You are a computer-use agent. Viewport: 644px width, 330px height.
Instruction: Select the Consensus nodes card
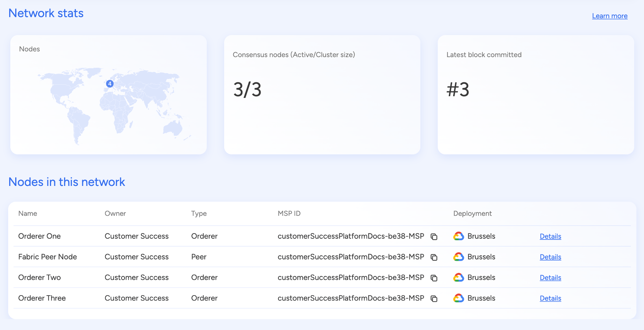point(321,95)
